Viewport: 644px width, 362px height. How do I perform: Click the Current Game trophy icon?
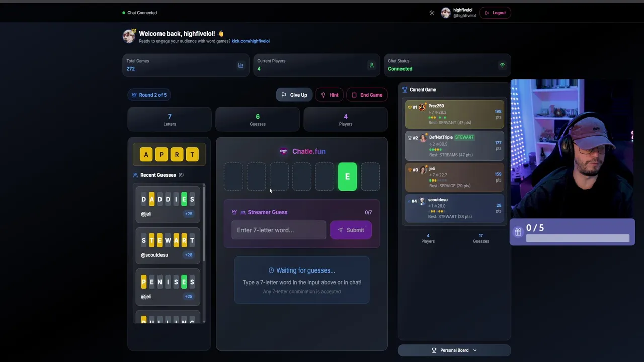(x=405, y=89)
